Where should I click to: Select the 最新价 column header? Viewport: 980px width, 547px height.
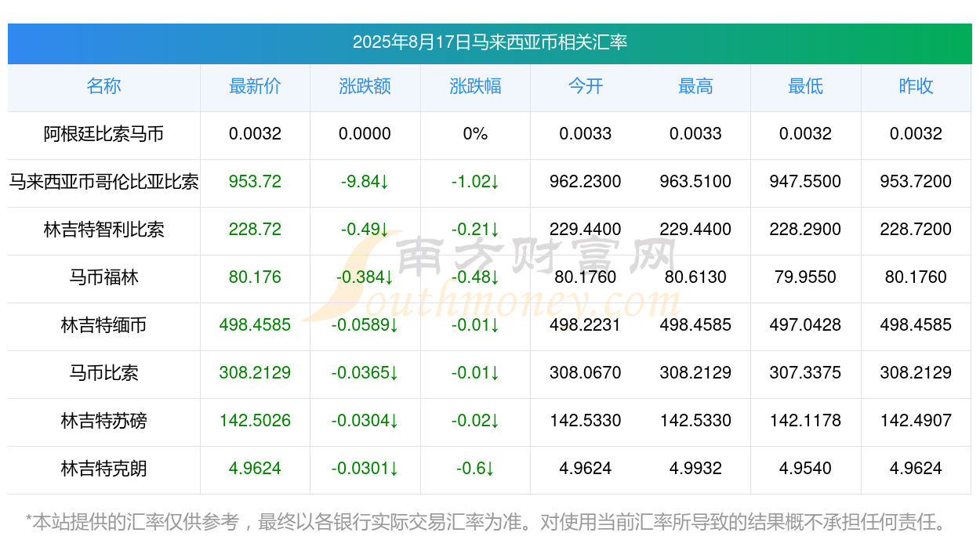[x=255, y=86]
